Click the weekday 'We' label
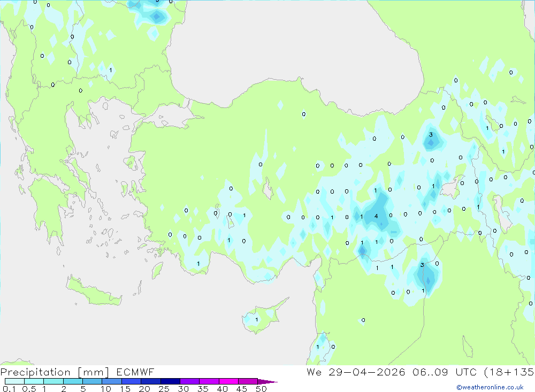 [x=314, y=372]
